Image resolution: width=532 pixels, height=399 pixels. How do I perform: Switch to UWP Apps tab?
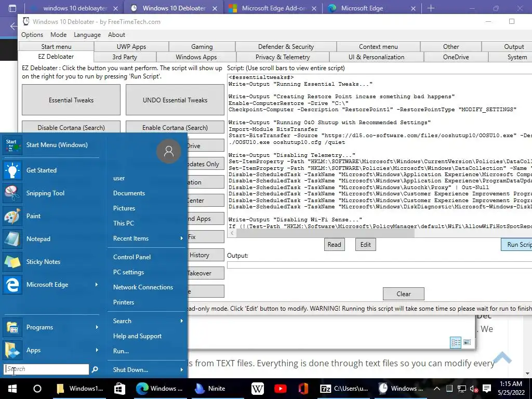[131, 46]
